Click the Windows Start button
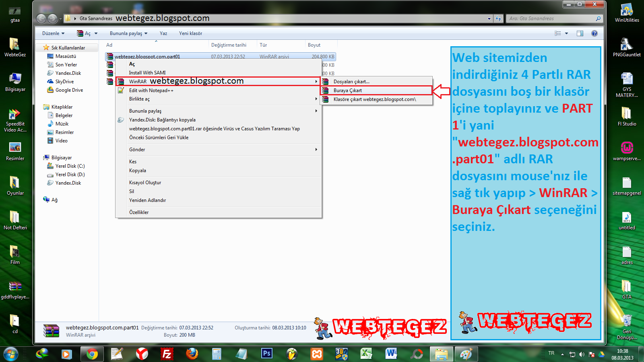This screenshot has width=644, height=362. point(10,354)
